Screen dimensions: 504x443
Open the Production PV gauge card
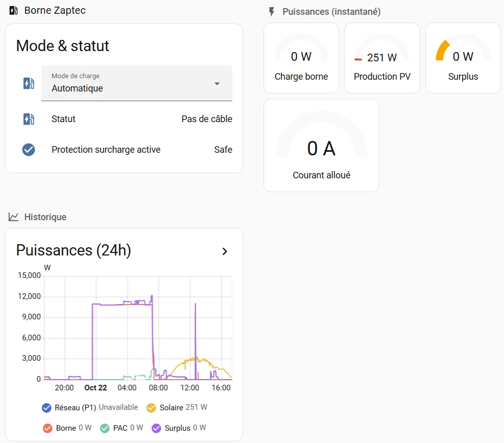tap(382, 58)
